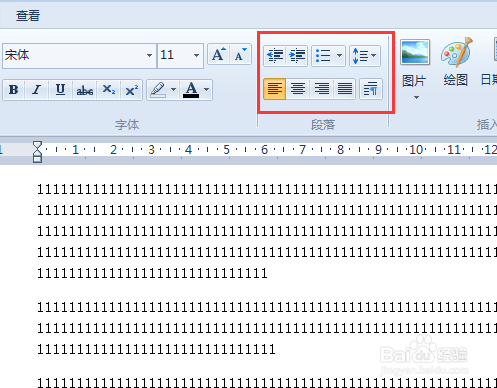Toggle superscript formatting

click(132, 90)
